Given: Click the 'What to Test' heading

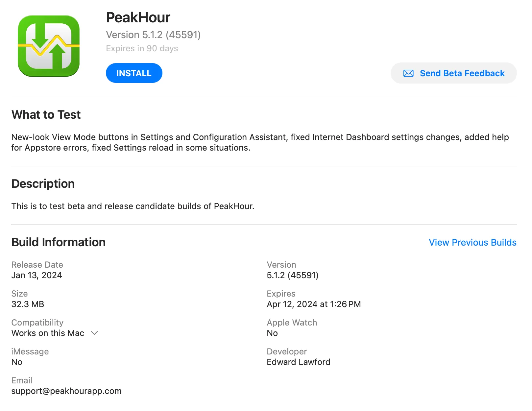Looking at the screenshot, I should tap(46, 115).
